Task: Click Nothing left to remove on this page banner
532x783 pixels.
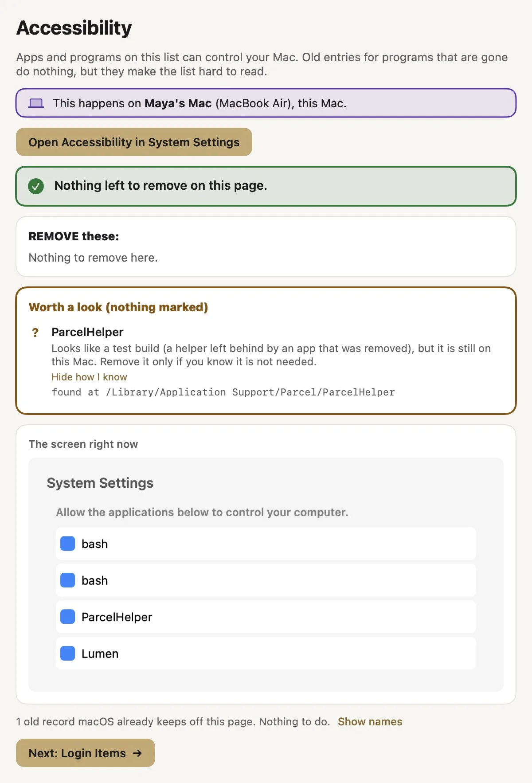Action: coord(266,186)
